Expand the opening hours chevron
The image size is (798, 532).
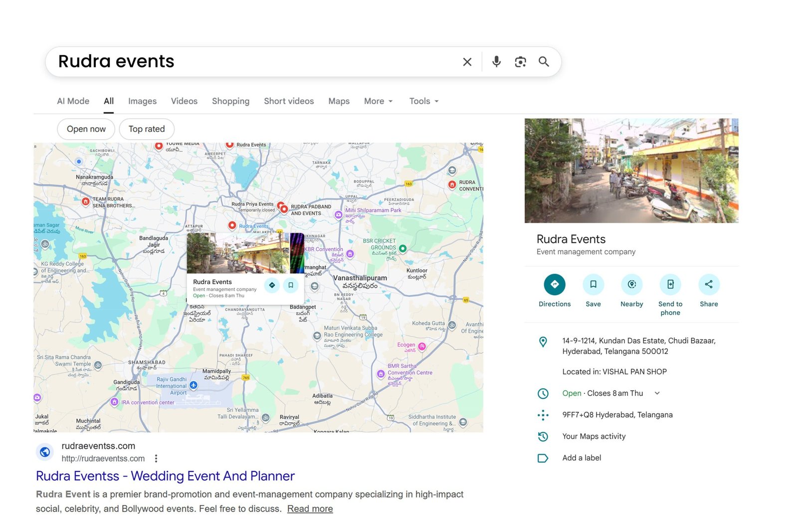click(657, 393)
